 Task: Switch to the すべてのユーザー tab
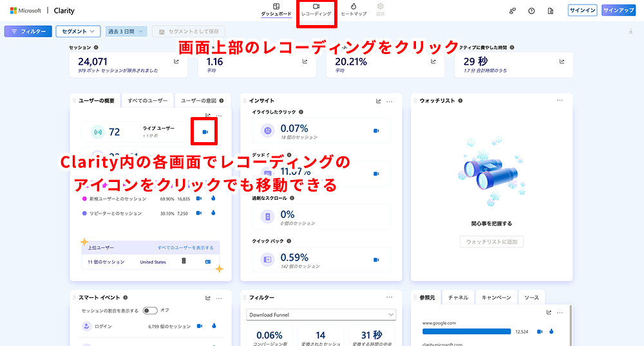(x=147, y=101)
